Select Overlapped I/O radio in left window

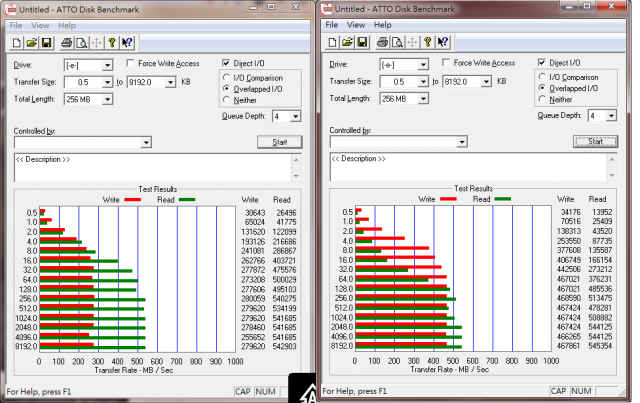(226, 88)
